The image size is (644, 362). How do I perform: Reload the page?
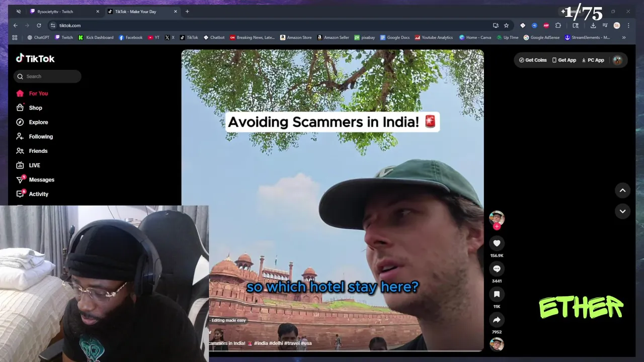39,26
